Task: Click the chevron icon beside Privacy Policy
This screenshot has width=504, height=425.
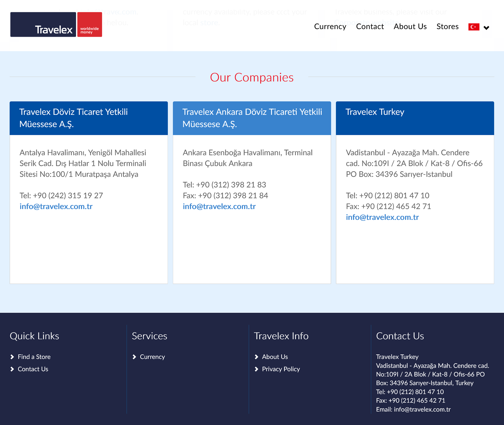Action: point(257,369)
